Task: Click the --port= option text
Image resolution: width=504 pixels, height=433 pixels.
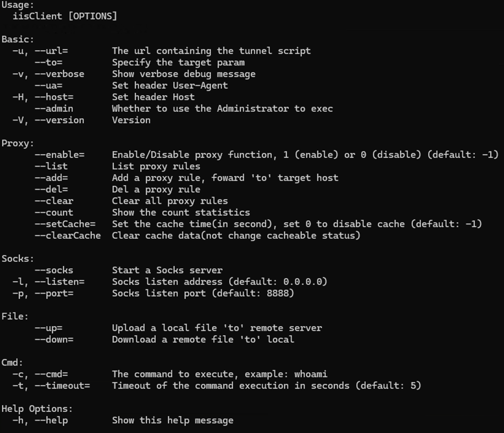Action: tap(54, 293)
